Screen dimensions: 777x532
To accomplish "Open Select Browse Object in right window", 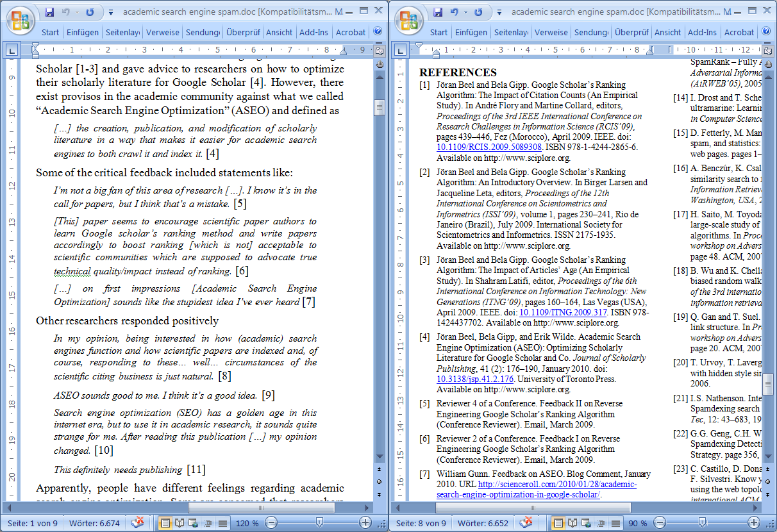I will point(768,483).
